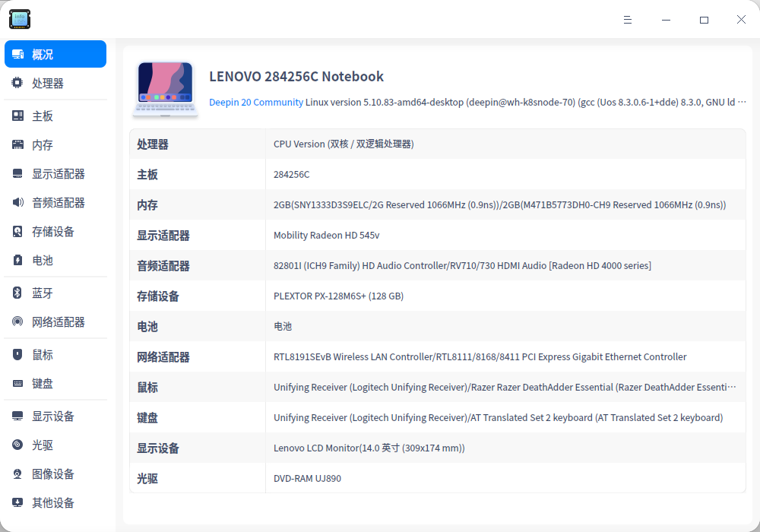Open the hamburger menu in titlebar
The image size is (760, 532).
tap(628, 20)
